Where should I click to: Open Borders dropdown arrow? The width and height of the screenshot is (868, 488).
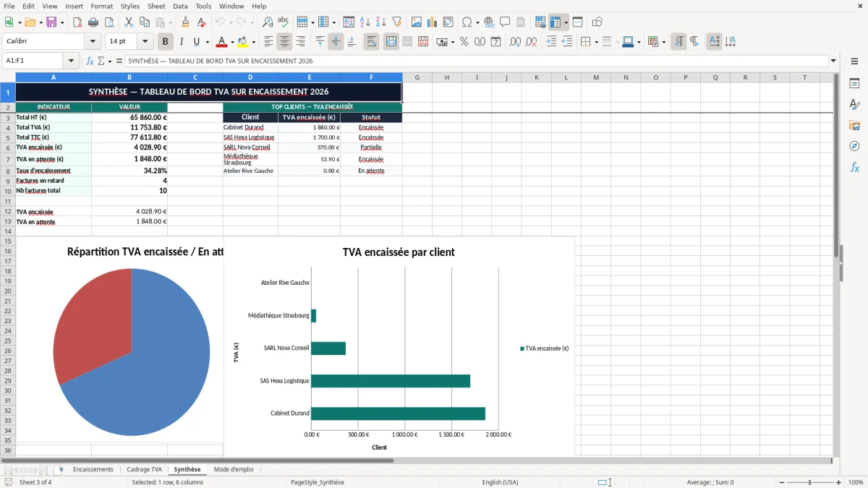pos(597,42)
